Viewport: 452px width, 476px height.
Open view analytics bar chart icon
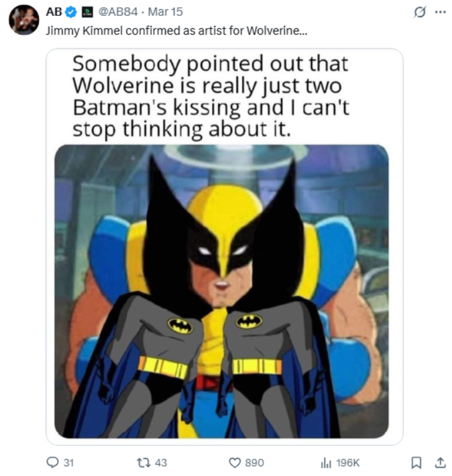click(325, 462)
